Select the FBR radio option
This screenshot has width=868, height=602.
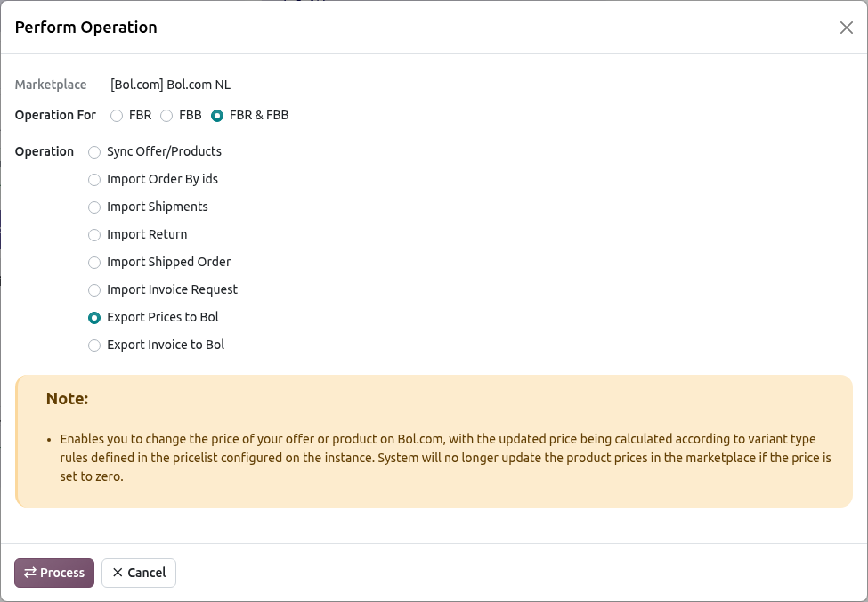(117, 116)
